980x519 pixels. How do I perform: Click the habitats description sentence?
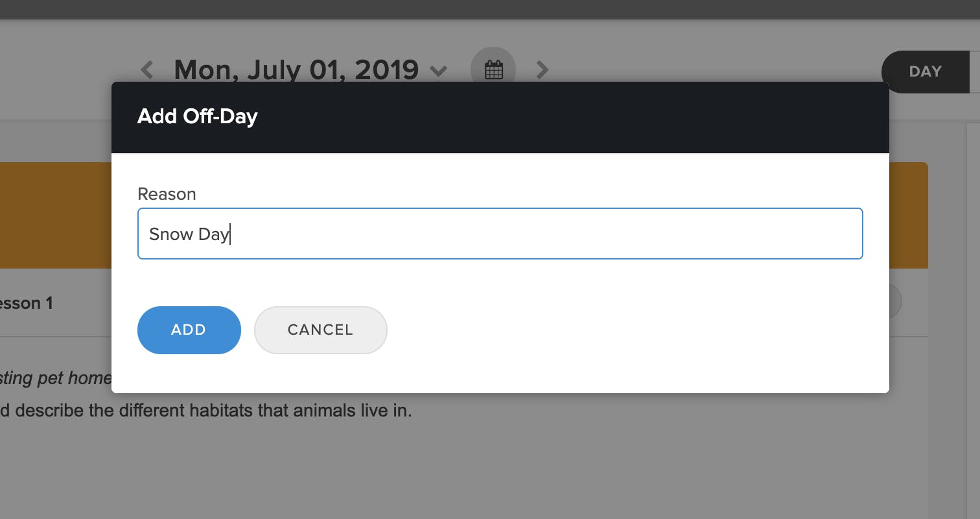[x=207, y=411]
